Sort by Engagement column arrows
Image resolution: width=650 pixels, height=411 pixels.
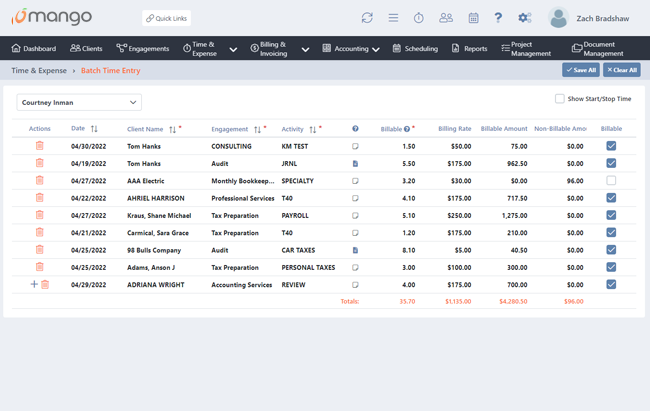click(x=257, y=129)
